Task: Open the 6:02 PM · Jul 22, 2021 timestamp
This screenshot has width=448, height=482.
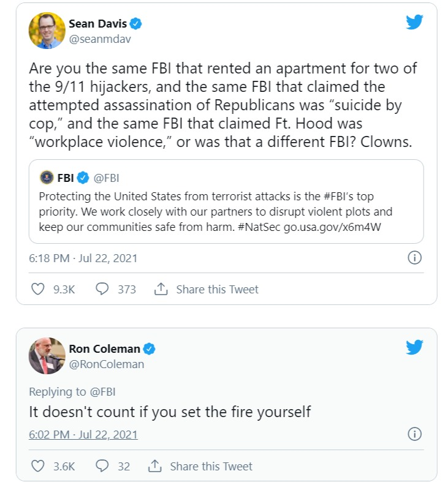Action: 83,435
